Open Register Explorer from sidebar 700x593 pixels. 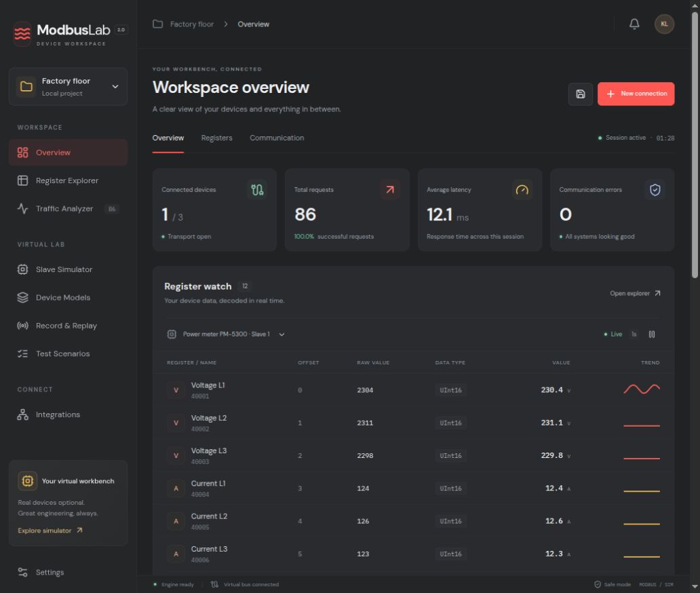69,180
